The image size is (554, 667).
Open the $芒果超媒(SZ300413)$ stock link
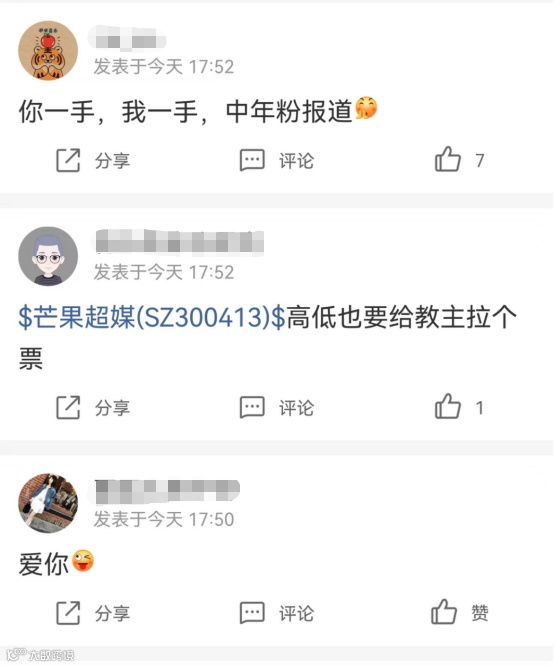tap(152, 318)
